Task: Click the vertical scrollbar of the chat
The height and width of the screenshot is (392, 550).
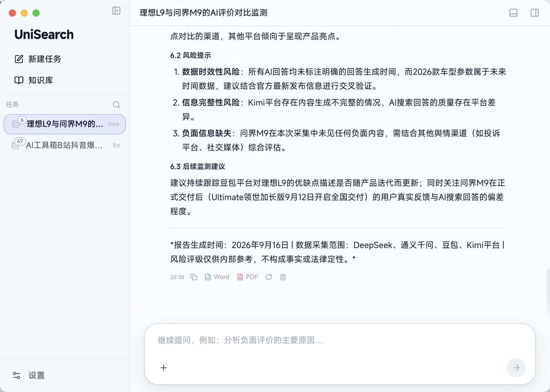Action: click(x=548, y=293)
